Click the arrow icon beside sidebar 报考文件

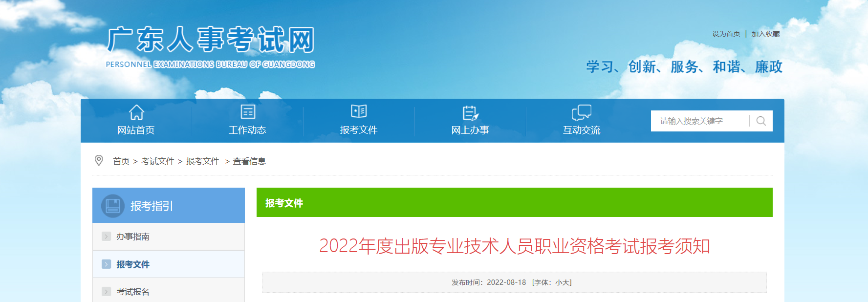pos(106,264)
